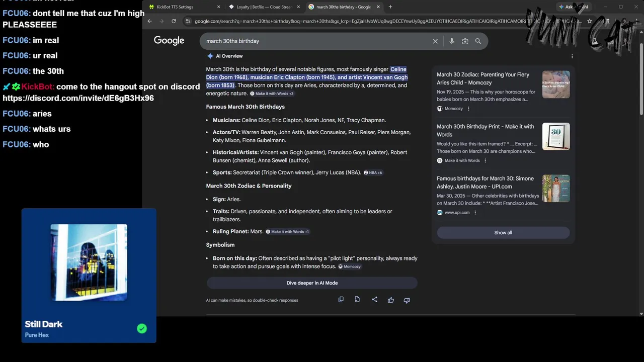Start voice search with microphone icon
This screenshot has height=362, width=644.
451,41
